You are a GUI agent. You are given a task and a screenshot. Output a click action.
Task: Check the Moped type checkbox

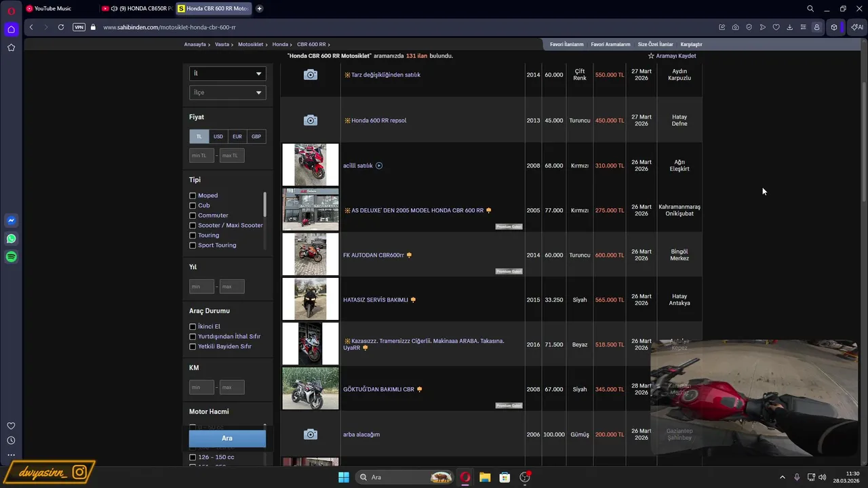tap(193, 196)
